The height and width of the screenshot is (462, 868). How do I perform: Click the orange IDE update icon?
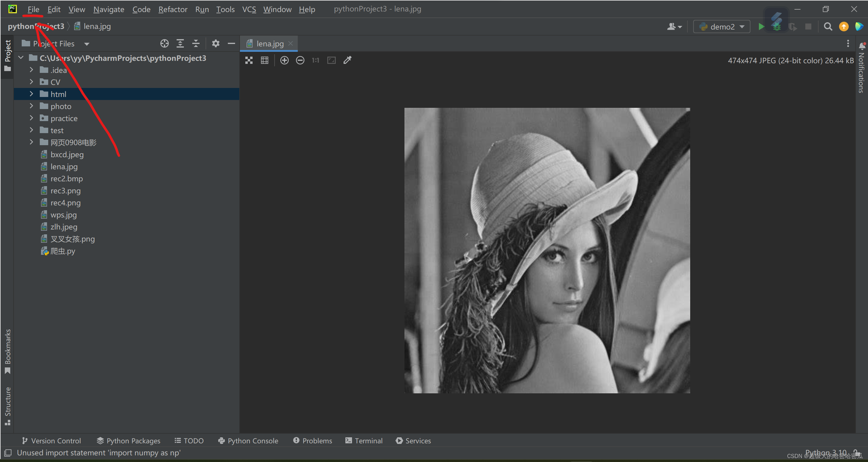pyautogui.click(x=844, y=27)
